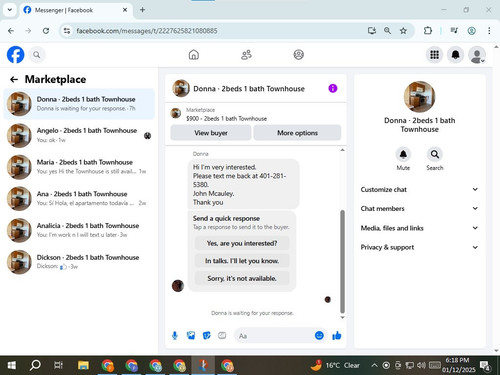The height and width of the screenshot is (375, 500).
Task: Open a new browser tab
Action: [142, 10]
